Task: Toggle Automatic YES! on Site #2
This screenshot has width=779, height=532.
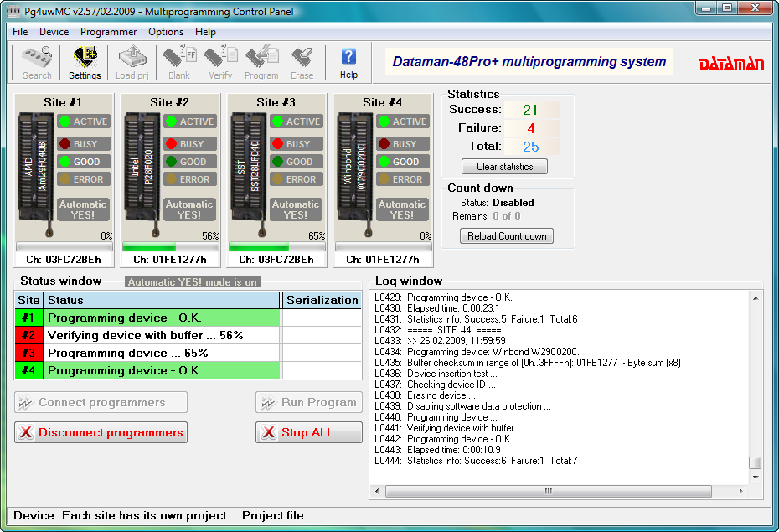Action: point(189,209)
